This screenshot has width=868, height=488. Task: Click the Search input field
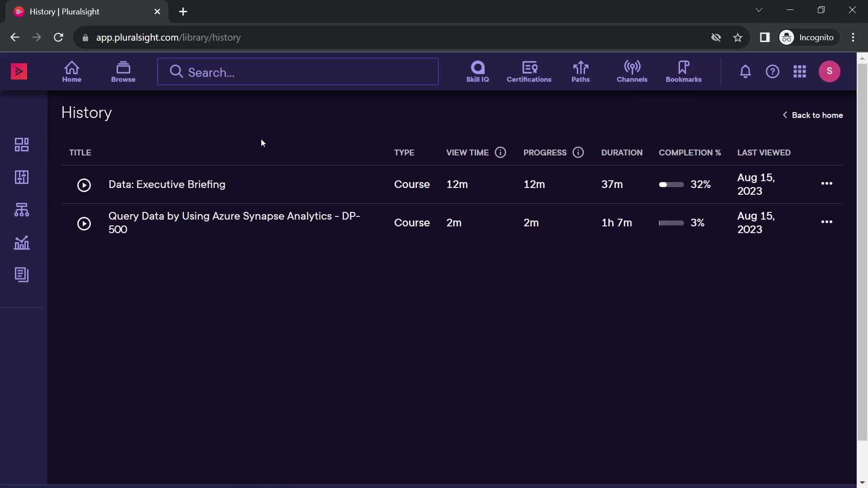pyautogui.click(x=298, y=71)
